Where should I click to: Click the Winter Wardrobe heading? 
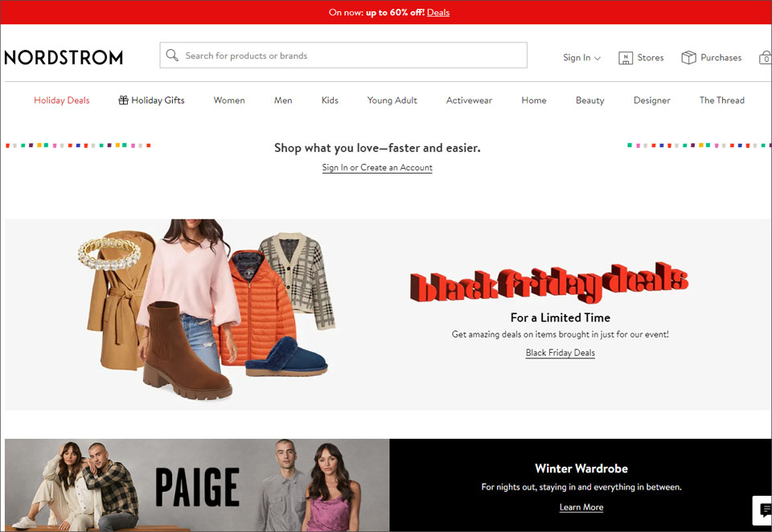581,469
